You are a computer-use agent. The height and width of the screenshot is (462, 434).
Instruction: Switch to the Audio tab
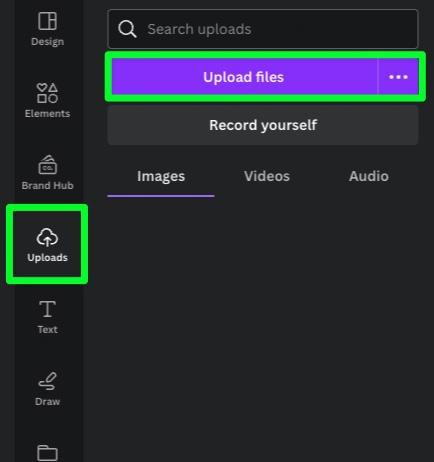point(369,176)
